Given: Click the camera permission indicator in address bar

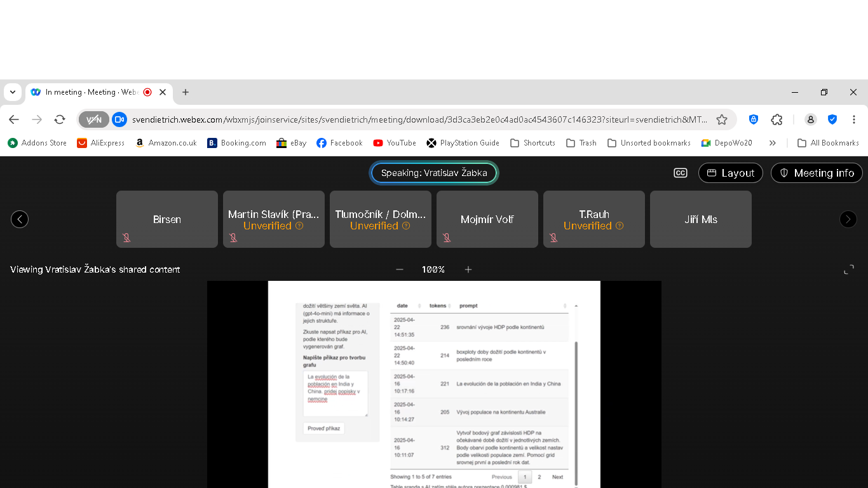Looking at the screenshot, I should [x=119, y=119].
